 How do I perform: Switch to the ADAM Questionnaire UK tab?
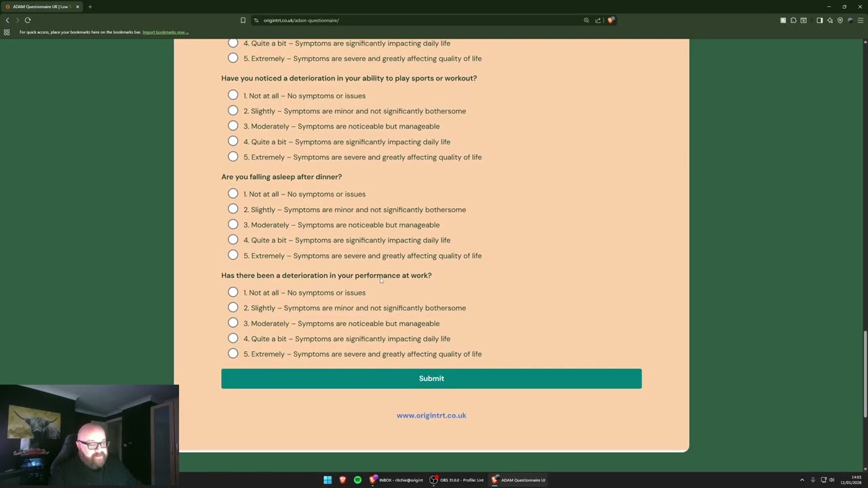(42, 7)
